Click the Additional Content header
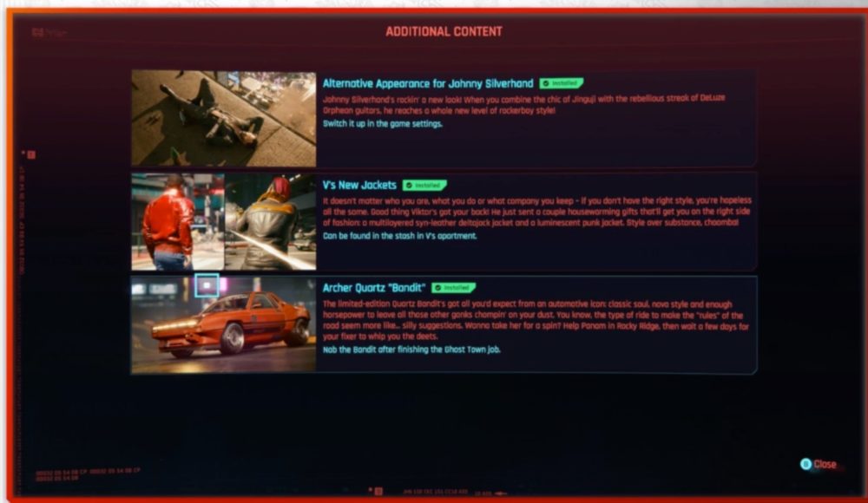 444,31
